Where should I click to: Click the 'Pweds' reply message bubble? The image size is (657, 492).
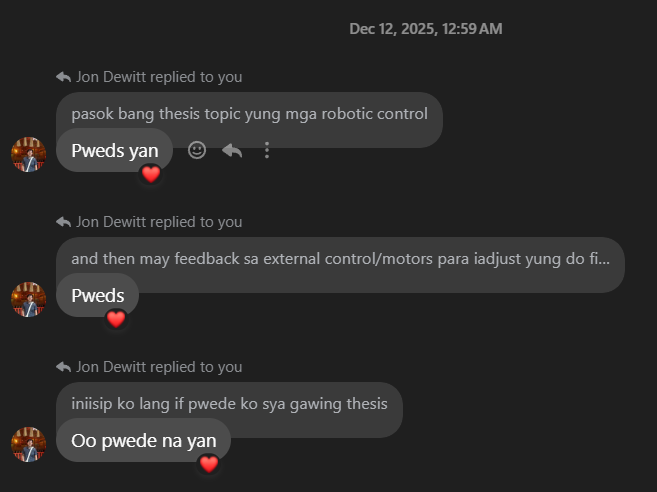point(97,296)
